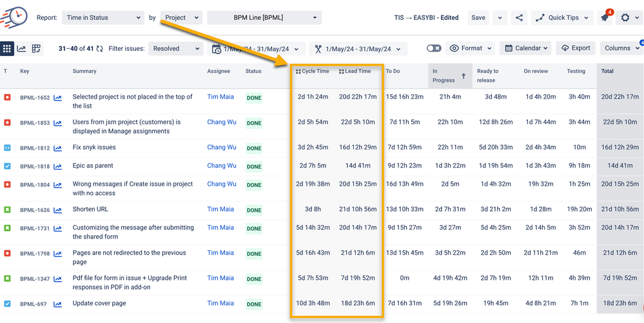
Task: Open Quick Tips dropdown
Action: 563,17
